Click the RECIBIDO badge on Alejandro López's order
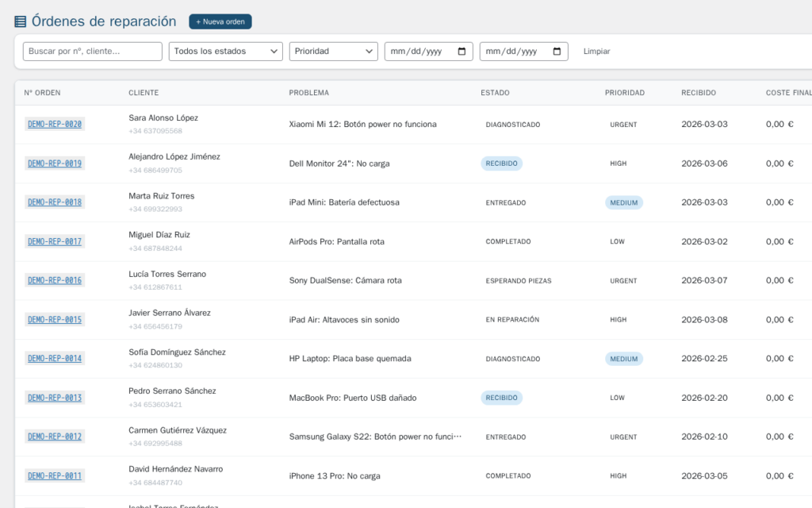 [501, 163]
